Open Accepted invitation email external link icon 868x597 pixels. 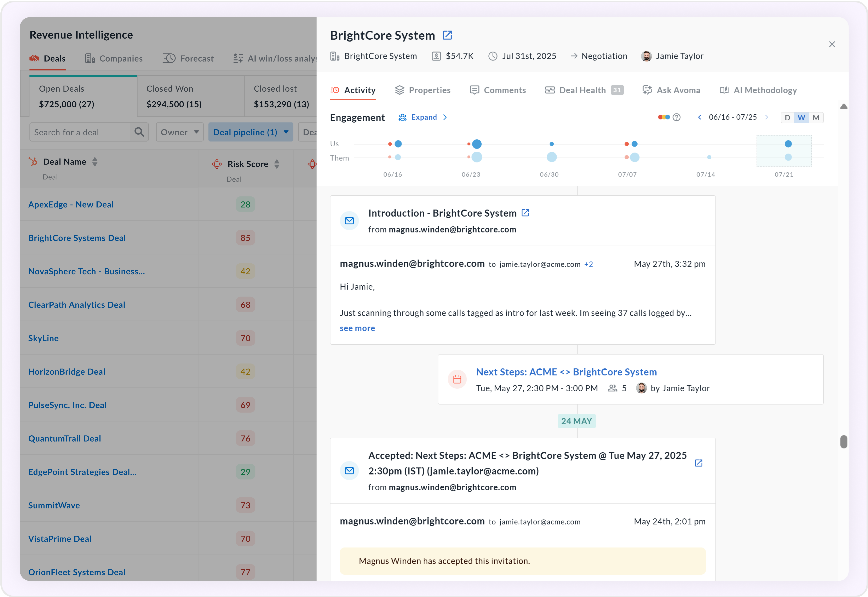click(x=698, y=463)
